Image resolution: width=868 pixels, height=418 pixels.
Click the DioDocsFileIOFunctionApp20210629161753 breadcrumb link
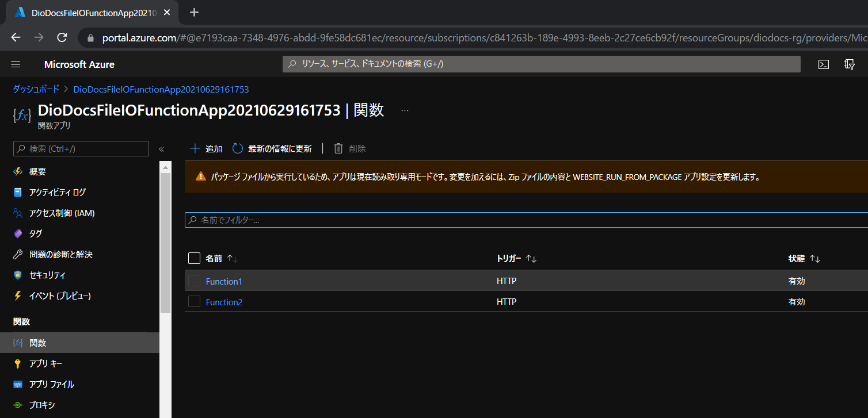pyautogui.click(x=161, y=89)
